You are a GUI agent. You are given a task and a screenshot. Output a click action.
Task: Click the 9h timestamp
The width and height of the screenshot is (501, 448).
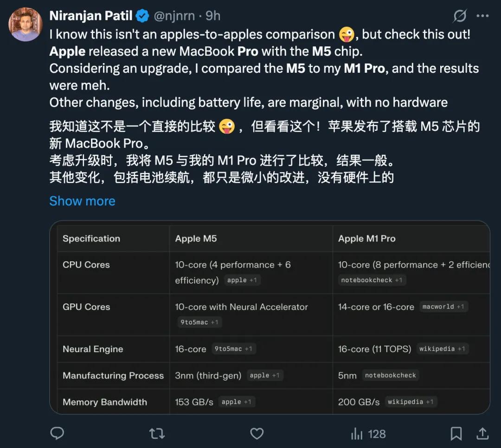pyautogui.click(x=213, y=16)
